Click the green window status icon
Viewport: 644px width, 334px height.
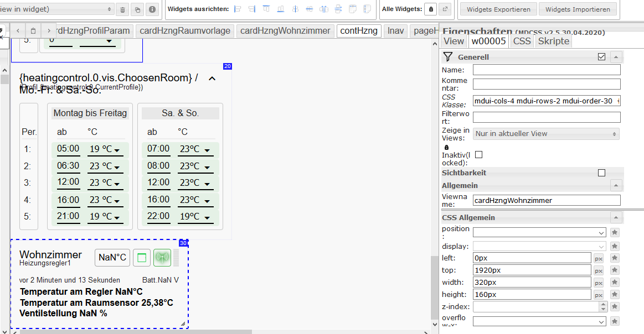pos(142,257)
